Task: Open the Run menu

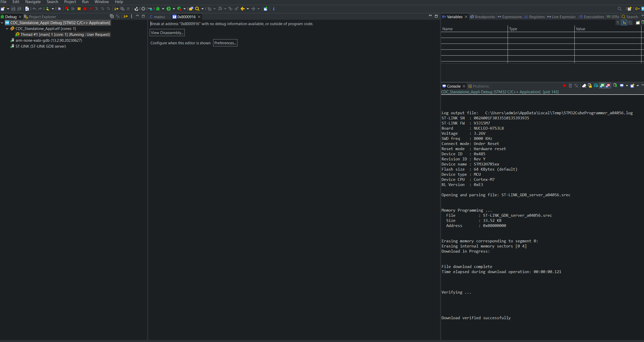Action: (85, 2)
